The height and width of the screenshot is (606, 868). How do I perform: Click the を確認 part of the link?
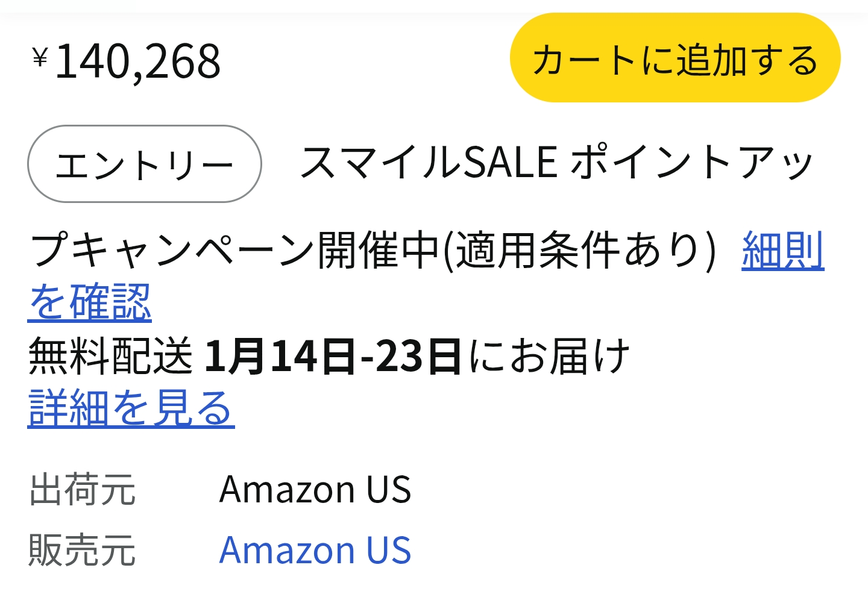(x=90, y=302)
